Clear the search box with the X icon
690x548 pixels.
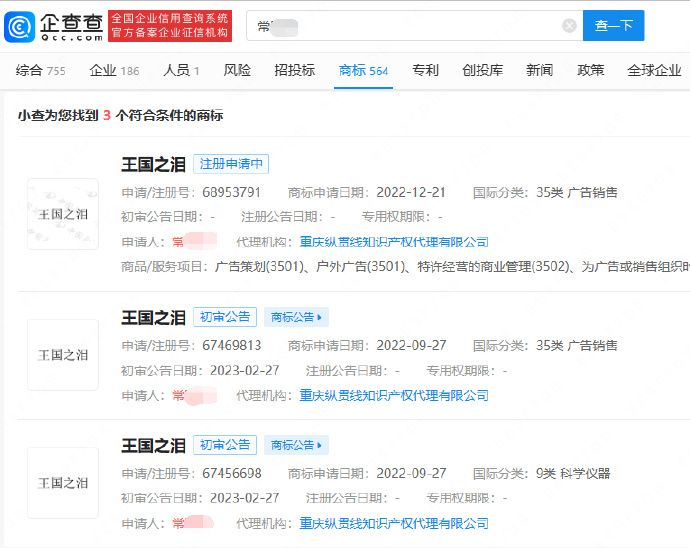[569, 26]
